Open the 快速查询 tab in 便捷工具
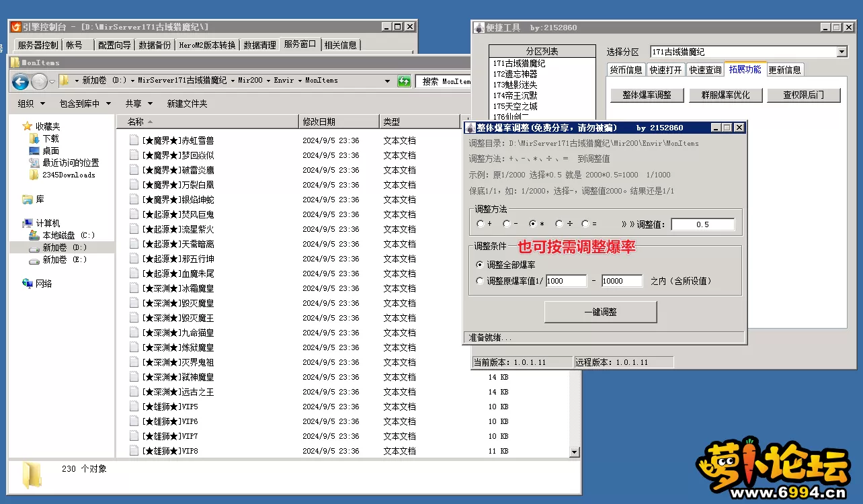 coord(705,70)
